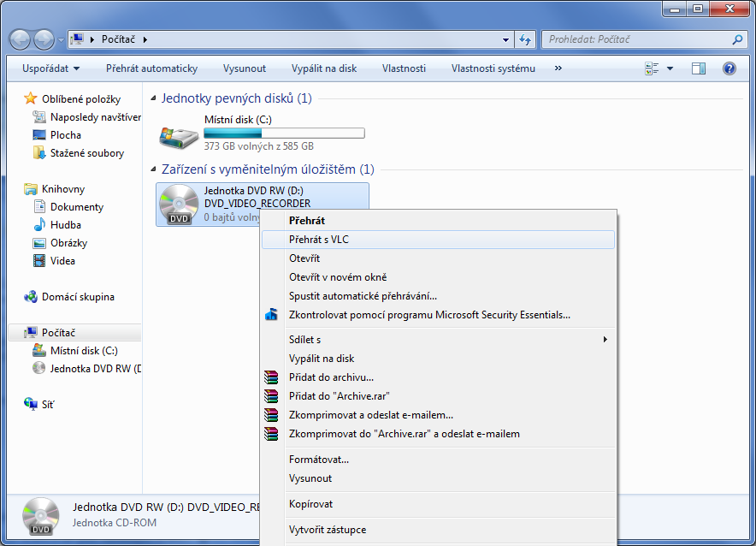This screenshot has width=756, height=546.
Task: Click the refresh address bar icon
Action: (x=525, y=39)
